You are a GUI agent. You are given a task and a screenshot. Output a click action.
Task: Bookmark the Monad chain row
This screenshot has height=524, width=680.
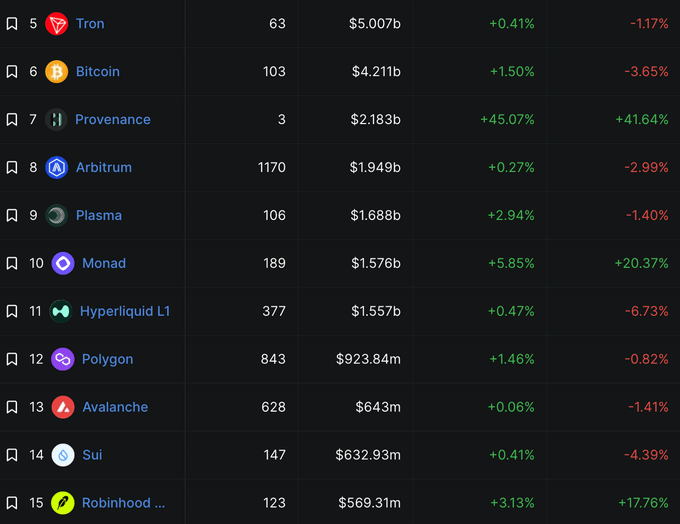point(12,263)
